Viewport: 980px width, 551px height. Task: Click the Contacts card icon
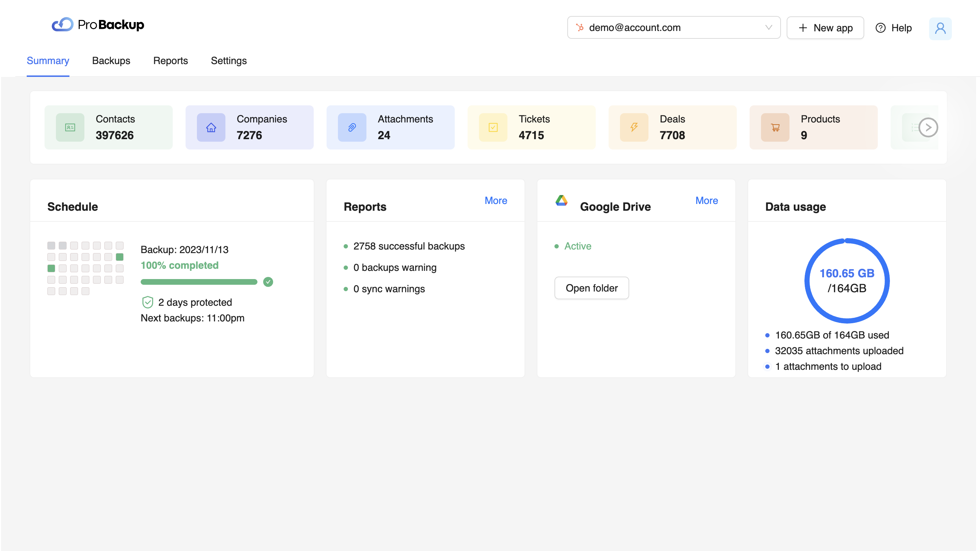click(x=70, y=127)
